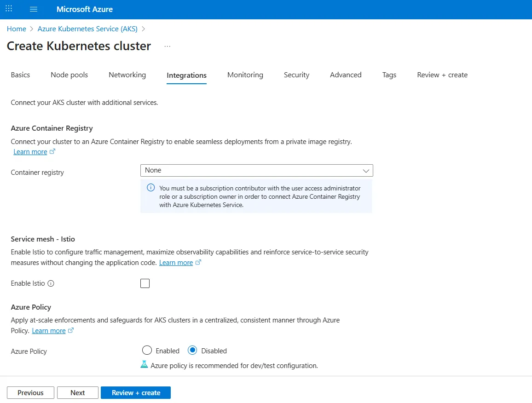Select the Disabled radio for Azure Policy
The image size is (532, 403).
click(192, 350)
